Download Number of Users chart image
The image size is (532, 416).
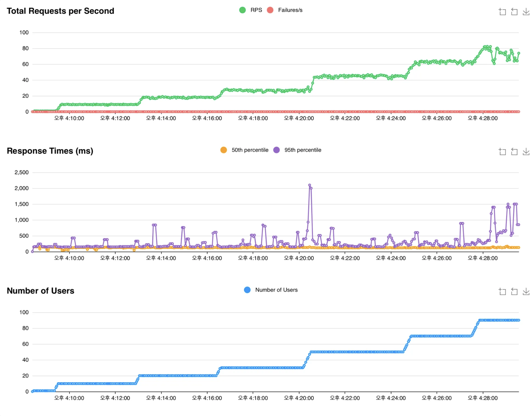point(526,292)
